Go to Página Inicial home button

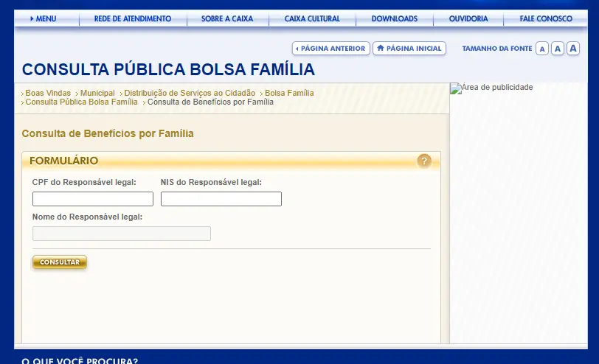click(x=409, y=49)
